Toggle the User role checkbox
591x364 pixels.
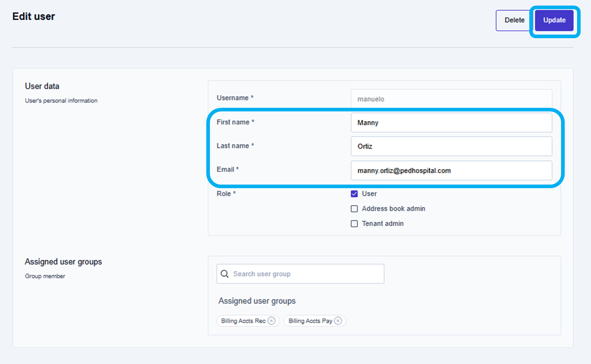(x=354, y=194)
